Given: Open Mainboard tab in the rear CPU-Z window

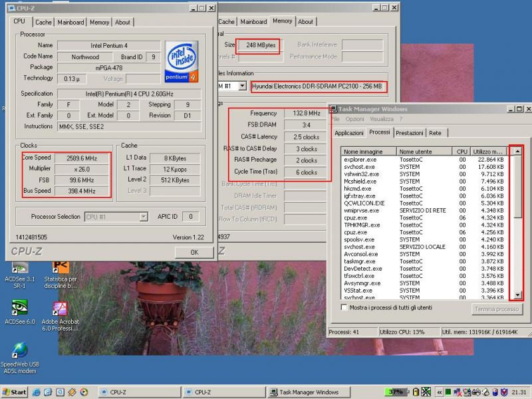Looking at the screenshot, I should coord(253,22).
